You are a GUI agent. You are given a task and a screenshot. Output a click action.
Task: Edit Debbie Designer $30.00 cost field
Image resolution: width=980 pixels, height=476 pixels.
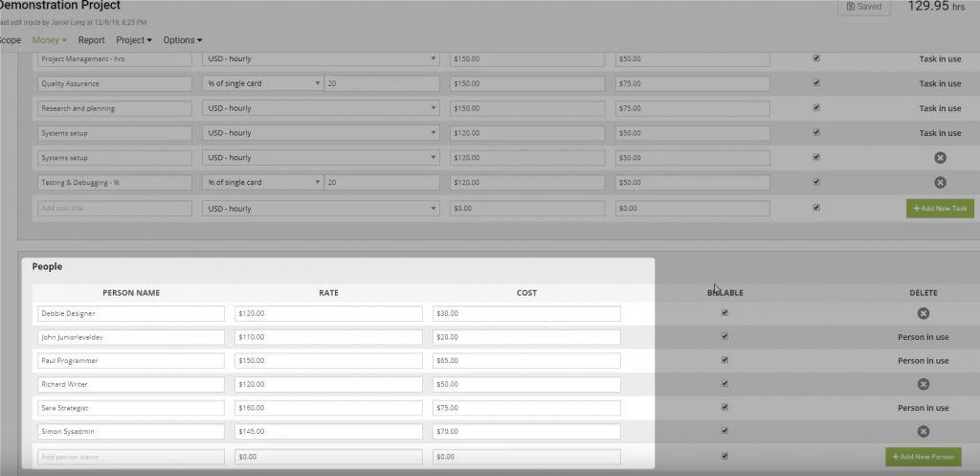[x=526, y=313]
